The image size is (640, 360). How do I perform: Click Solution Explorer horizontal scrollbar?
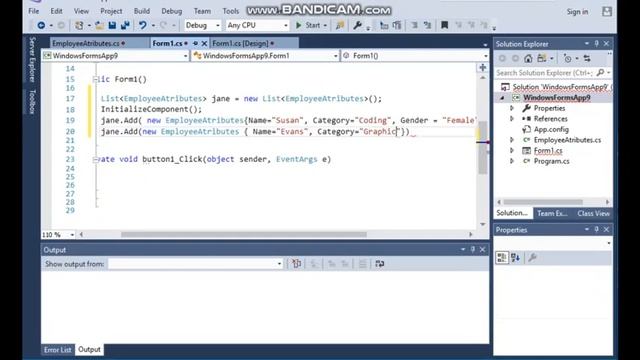pos(543,202)
